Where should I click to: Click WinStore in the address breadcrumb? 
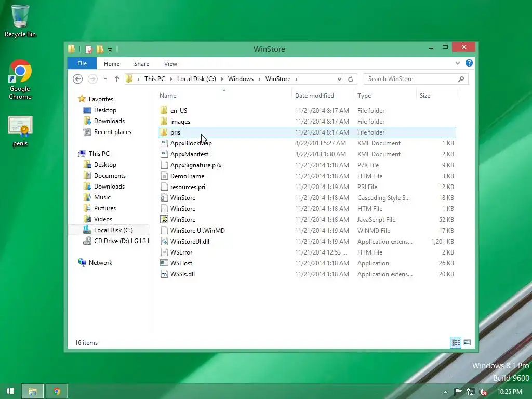click(278, 79)
